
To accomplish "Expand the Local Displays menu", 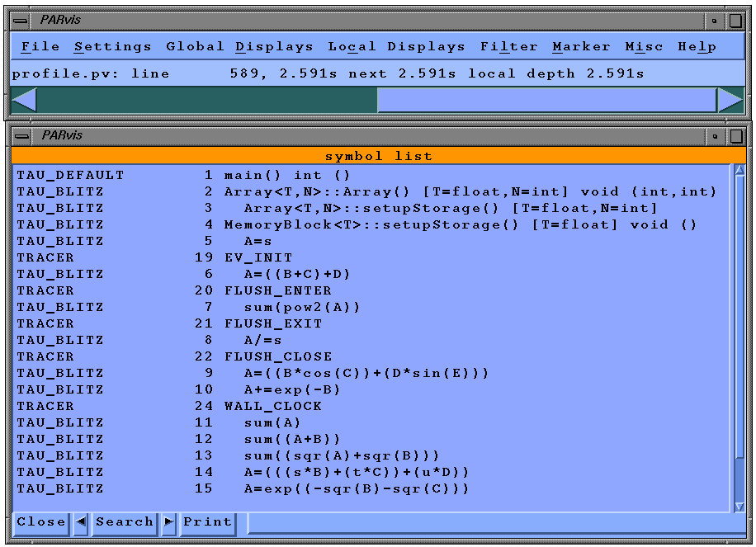I will coord(396,47).
